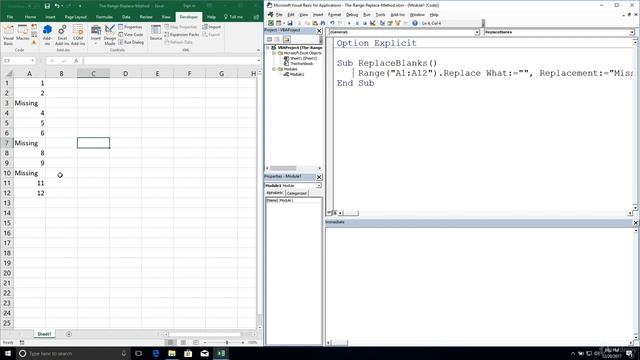Switch to Page Break Preview in status bar
The height and width of the screenshot is (360, 640).
(x=196, y=342)
